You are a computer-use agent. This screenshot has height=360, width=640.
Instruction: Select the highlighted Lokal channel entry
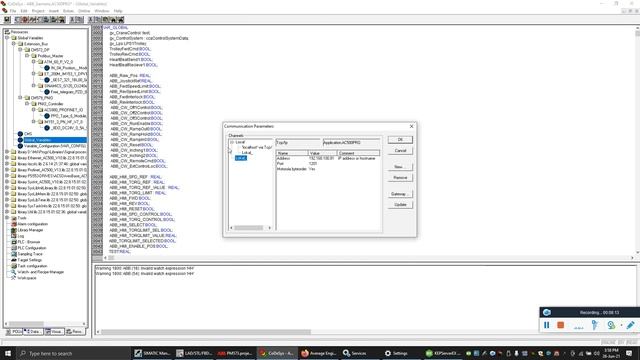coord(241,158)
